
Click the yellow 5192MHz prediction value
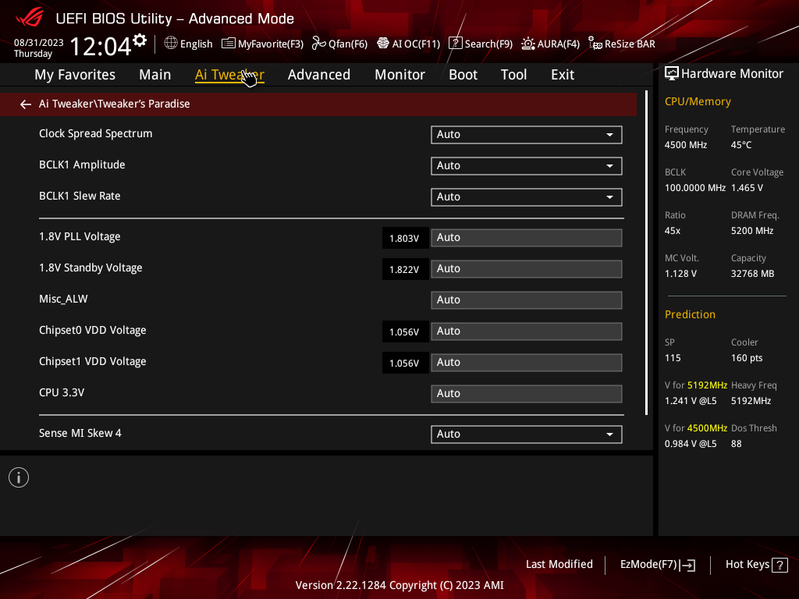707,385
